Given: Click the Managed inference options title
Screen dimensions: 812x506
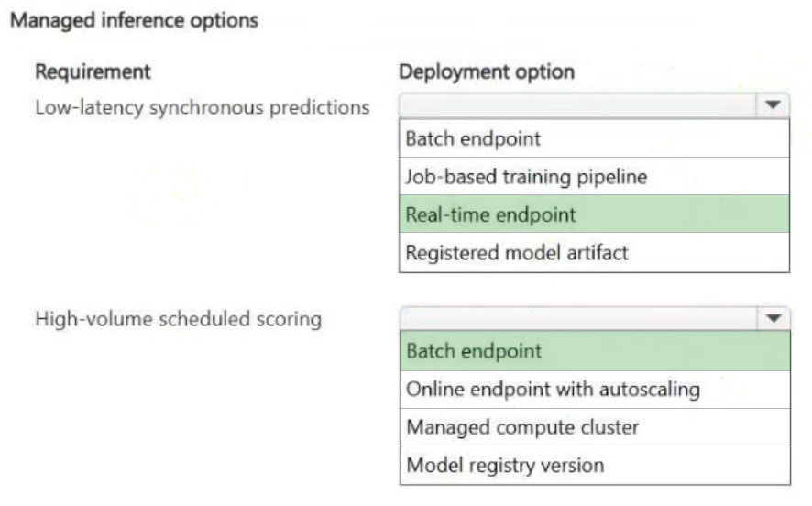Looking at the screenshot, I should click(134, 21).
